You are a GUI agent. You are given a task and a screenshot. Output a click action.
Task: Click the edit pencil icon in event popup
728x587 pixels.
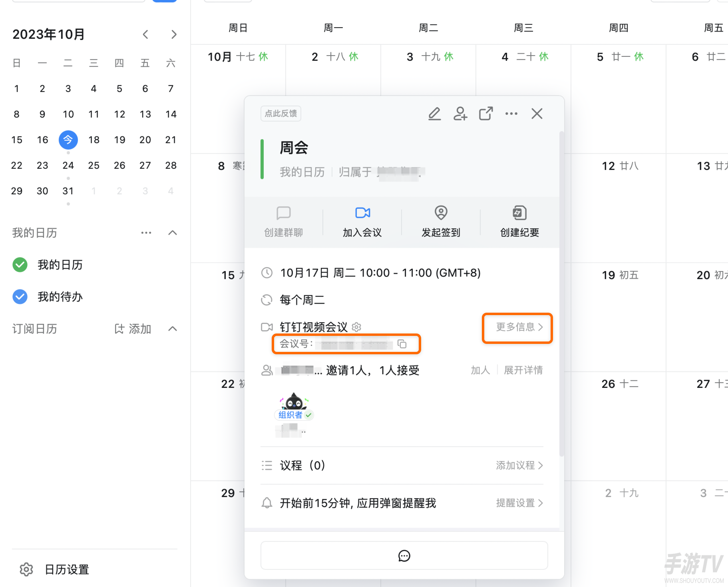[435, 114]
